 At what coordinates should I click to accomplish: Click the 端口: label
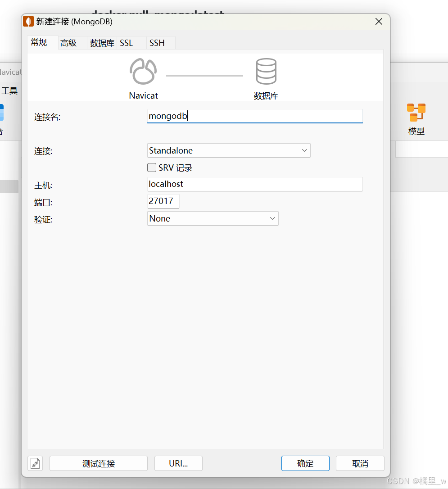pyautogui.click(x=43, y=203)
